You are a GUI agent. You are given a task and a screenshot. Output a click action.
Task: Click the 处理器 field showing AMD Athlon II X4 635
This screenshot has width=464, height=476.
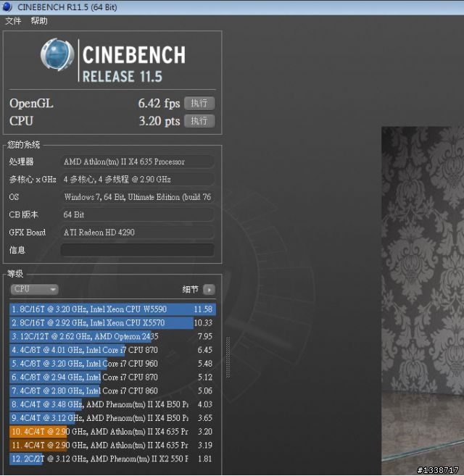tap(137, 162)
